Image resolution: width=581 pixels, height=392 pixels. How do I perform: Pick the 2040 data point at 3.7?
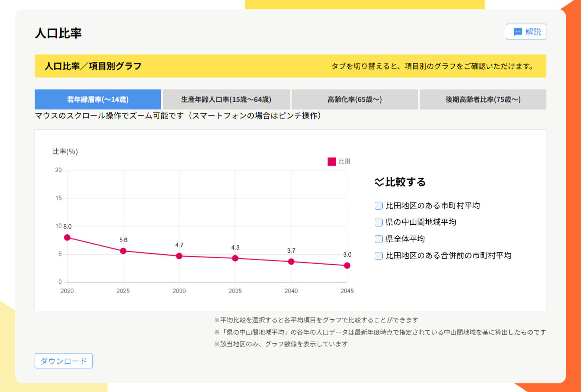[291, 261]
